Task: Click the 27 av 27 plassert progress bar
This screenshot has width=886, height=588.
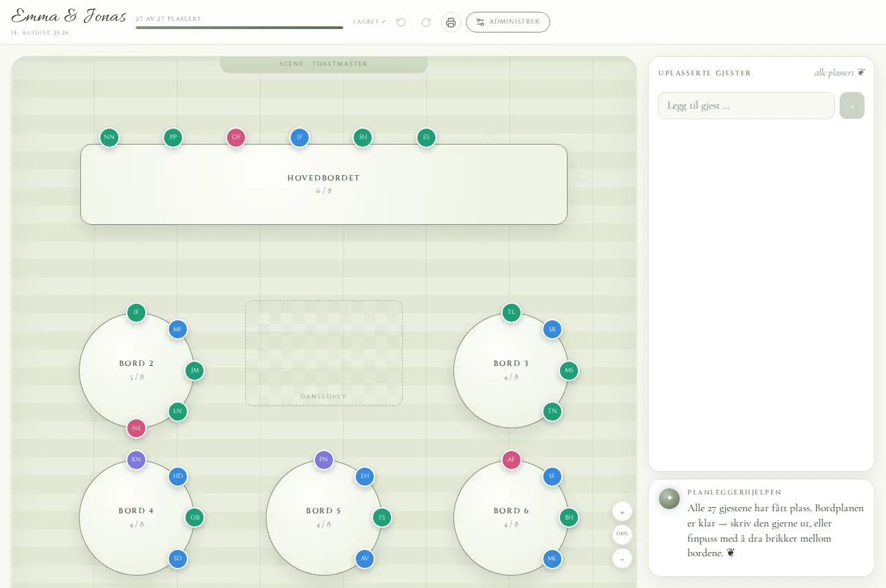Action: [x=239, y=28]
